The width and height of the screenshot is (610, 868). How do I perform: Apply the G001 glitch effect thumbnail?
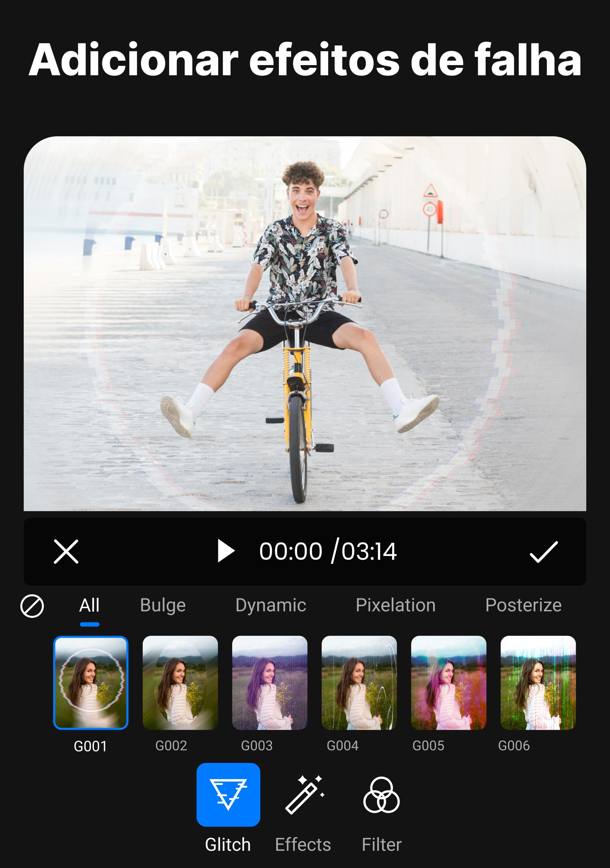[91, 683]
